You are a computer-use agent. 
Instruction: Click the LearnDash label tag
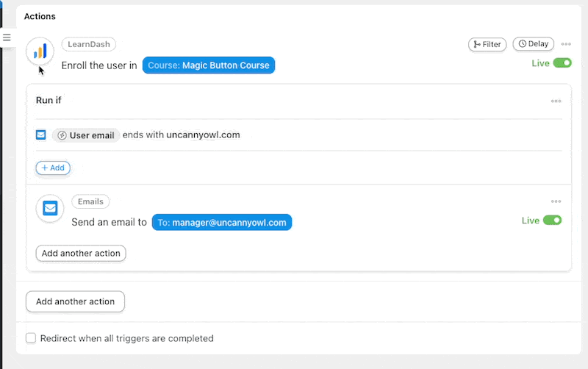pos(89,44)
